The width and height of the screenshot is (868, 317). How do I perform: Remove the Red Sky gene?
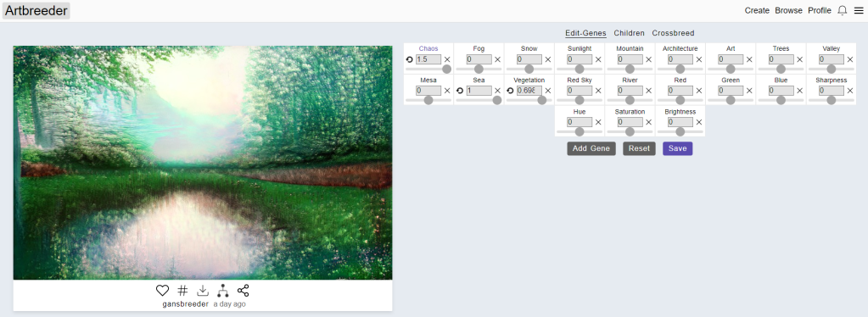tap(598, 91)
